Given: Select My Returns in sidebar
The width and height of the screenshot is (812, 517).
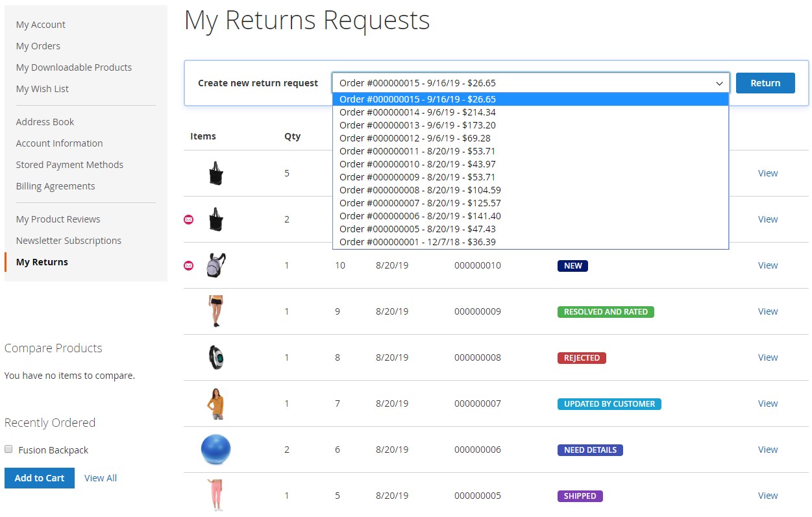Looking at the screenshot, I should click(42, 262).
